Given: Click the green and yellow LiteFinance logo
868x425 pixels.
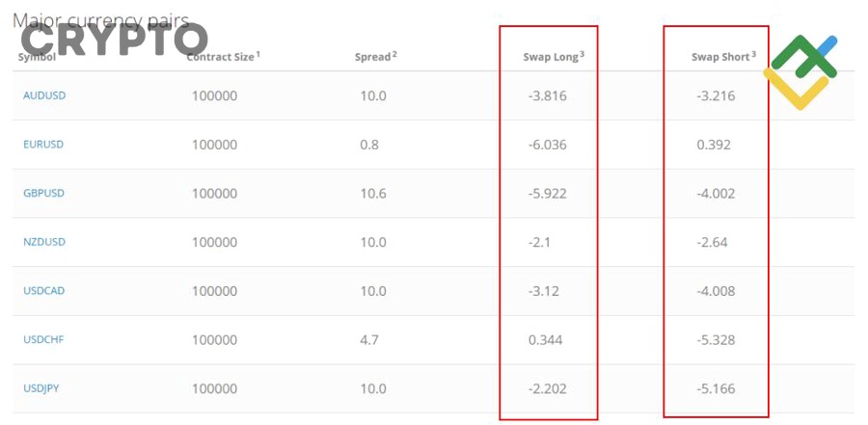Looking at the screenshot, I should pos(800,72).
